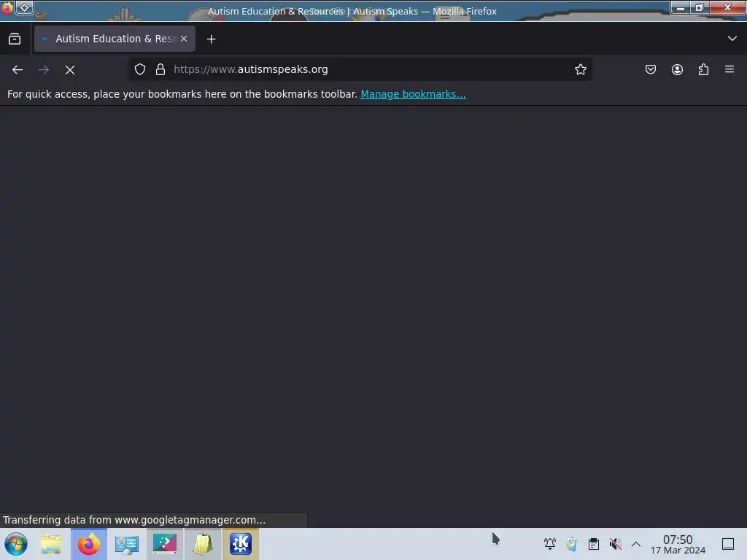Stop loading the page
This screenshot has width=747, height=560.
coord(69,70)
